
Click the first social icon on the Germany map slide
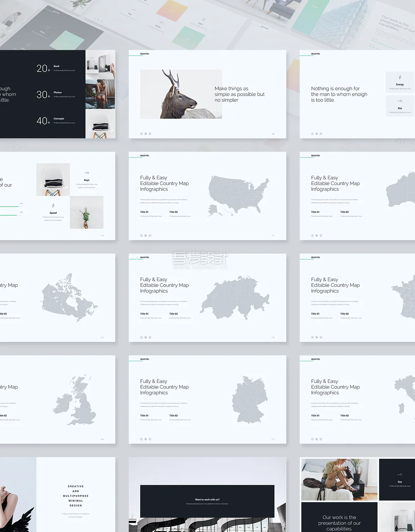tap(142, 439)
